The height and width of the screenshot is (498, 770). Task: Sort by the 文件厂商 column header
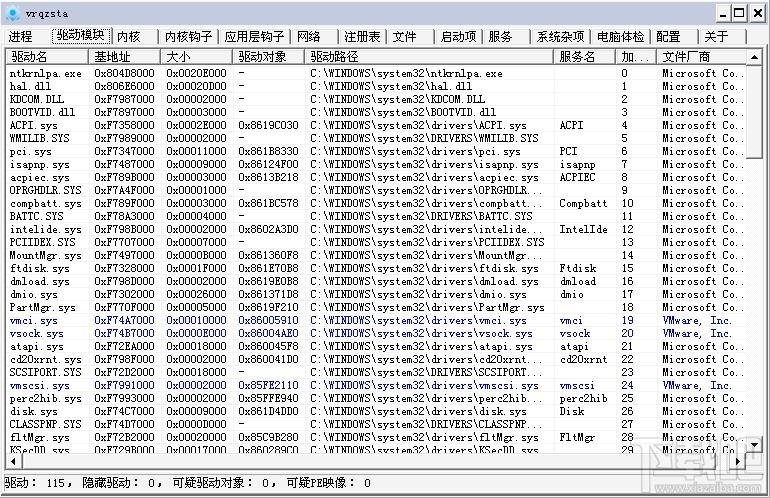tap(701, 57)
